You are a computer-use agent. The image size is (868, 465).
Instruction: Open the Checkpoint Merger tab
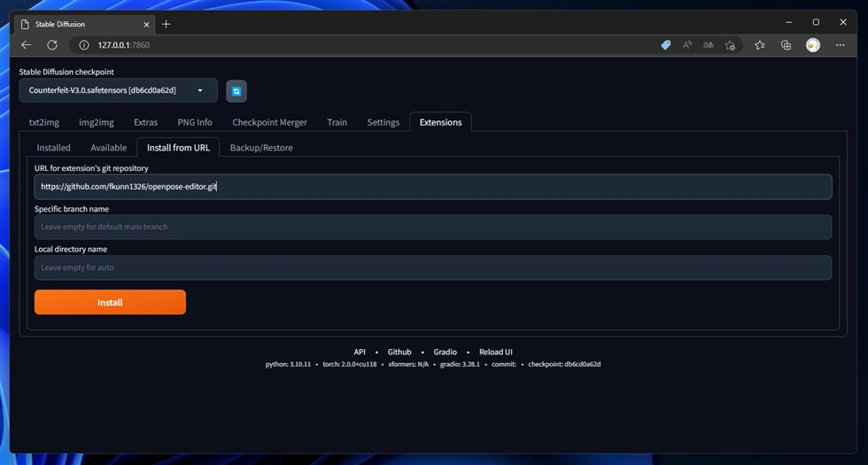tap(269, 122)
